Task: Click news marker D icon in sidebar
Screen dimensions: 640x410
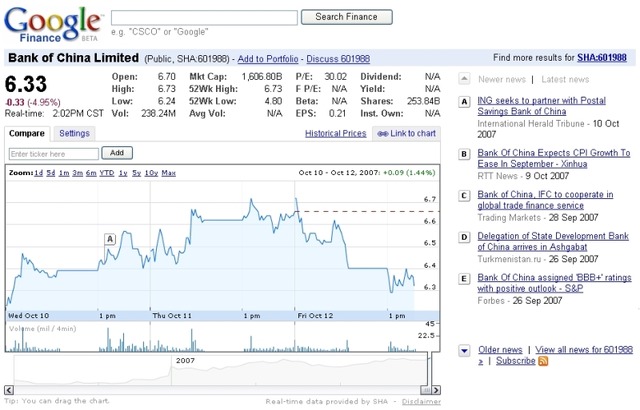Action: [464, 237]
